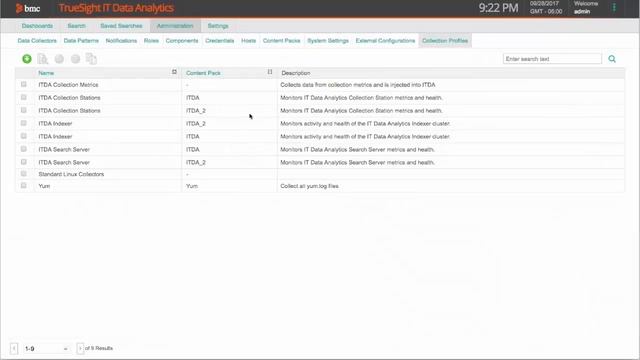Click 'Collects data from collection metrics' description

(x=358, y=85)
